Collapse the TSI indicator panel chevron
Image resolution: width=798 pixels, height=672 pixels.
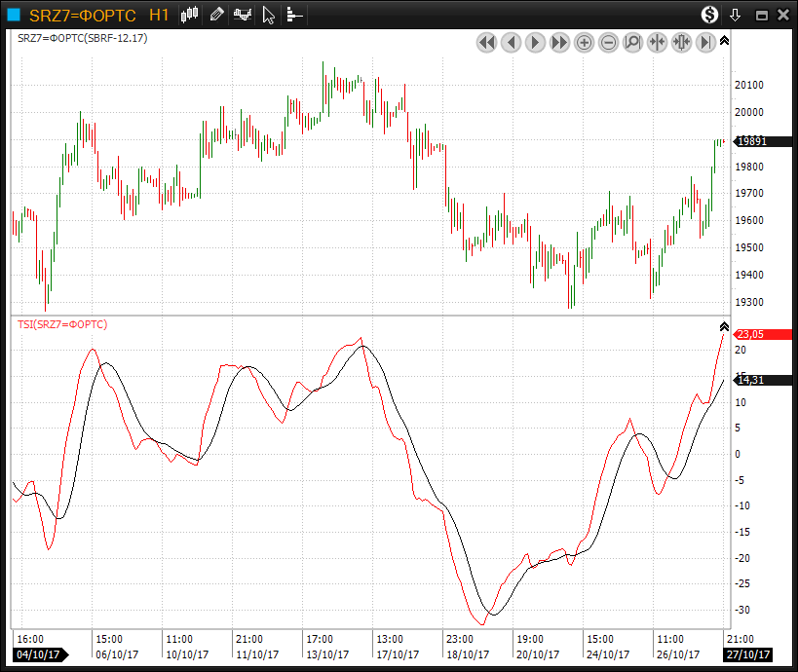pos(724,326)
